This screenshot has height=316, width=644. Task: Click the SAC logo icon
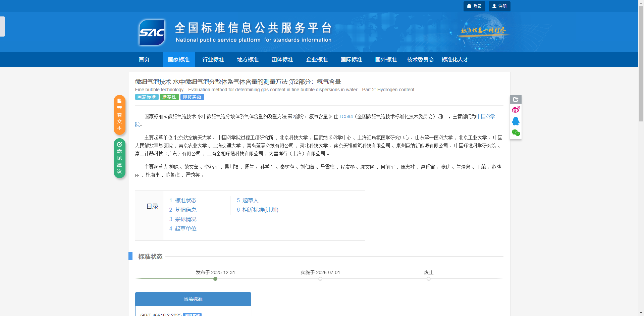(x=152, y=32)
